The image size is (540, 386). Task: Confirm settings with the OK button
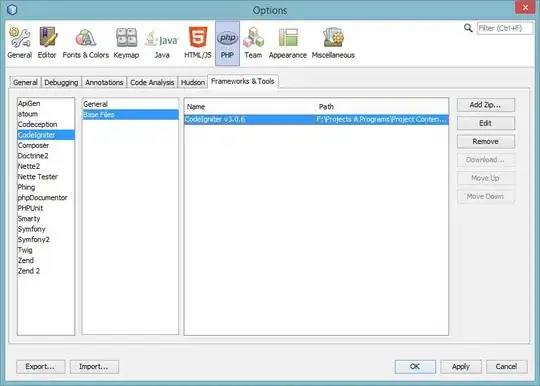click(415, 367)
